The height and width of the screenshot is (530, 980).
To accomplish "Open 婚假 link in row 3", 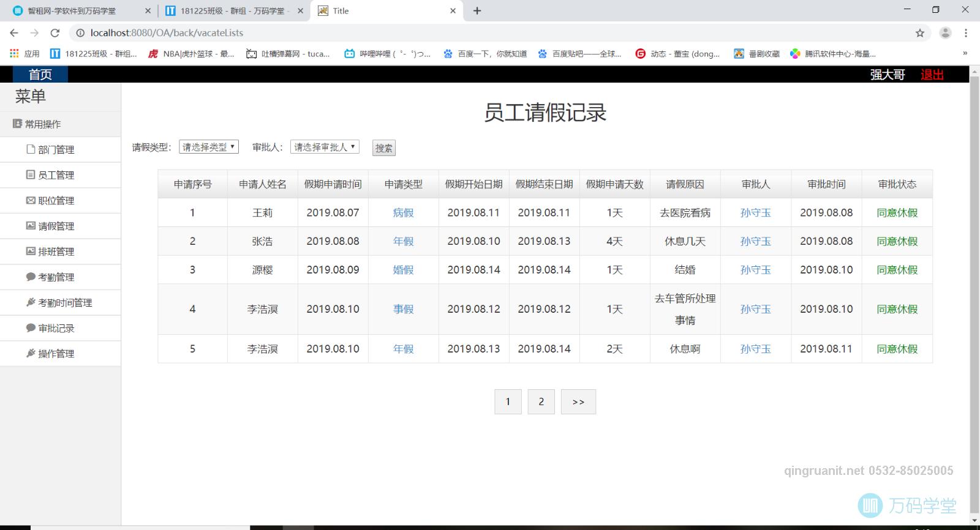I will point(403,270).
